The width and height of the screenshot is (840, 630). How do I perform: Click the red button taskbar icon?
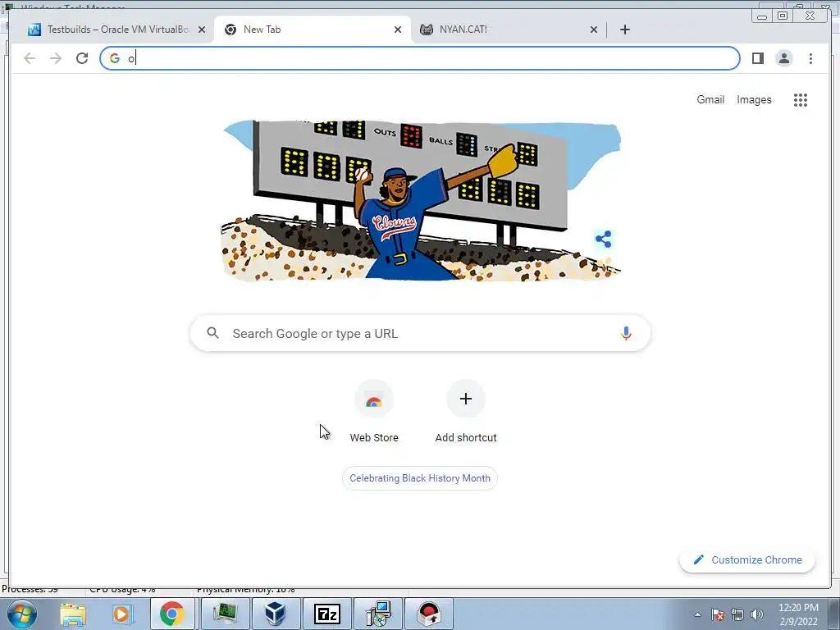click(x=428, y=614)
